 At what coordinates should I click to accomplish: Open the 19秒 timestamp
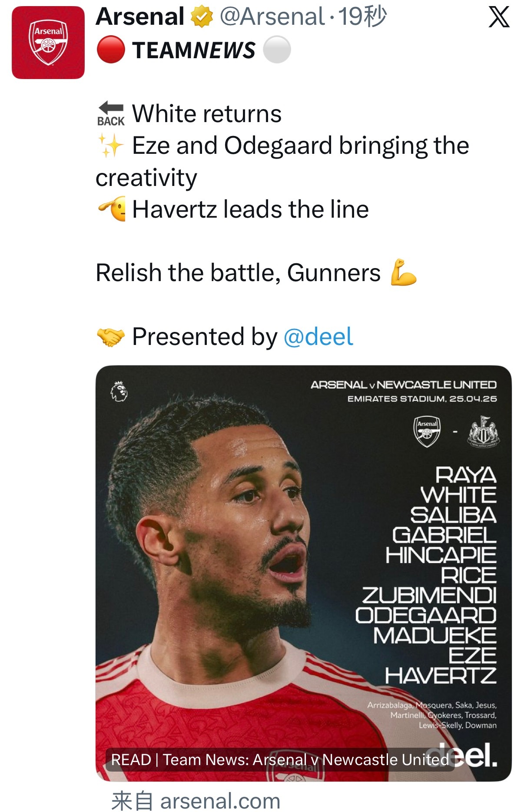(362, 17)
